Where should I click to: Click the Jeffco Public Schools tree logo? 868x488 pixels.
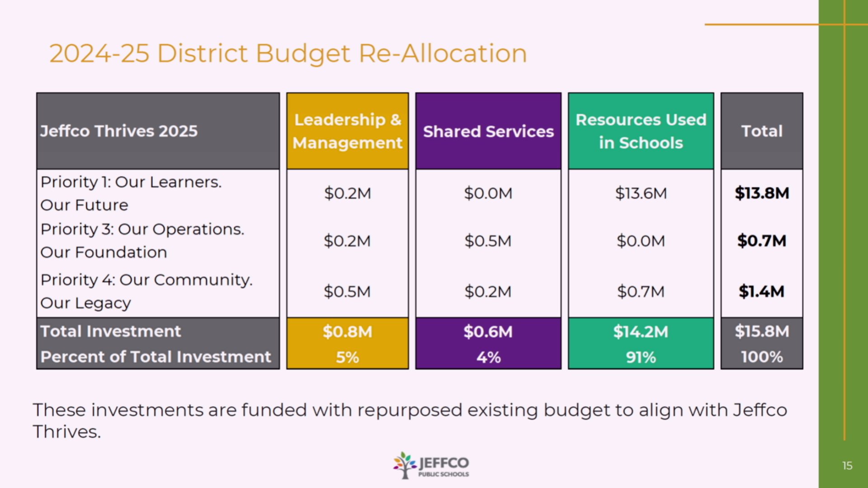(x=431, y=465)
